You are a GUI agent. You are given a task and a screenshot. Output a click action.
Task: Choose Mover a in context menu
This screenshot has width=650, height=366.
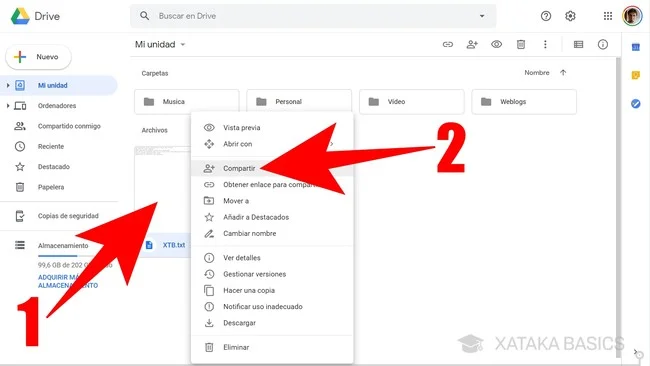272,201
